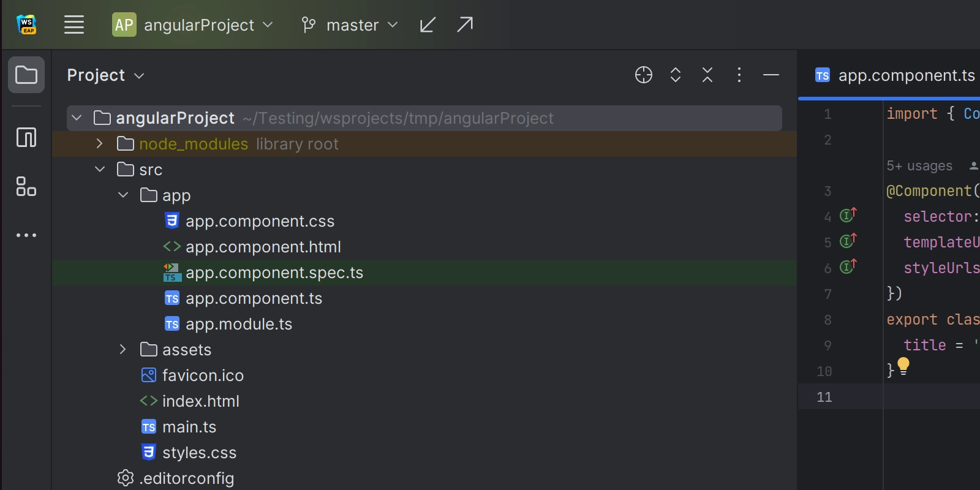The width and height of the screenshot is (980, 490).
Task: Expand the assets folder
Action: tap(123, 349)
